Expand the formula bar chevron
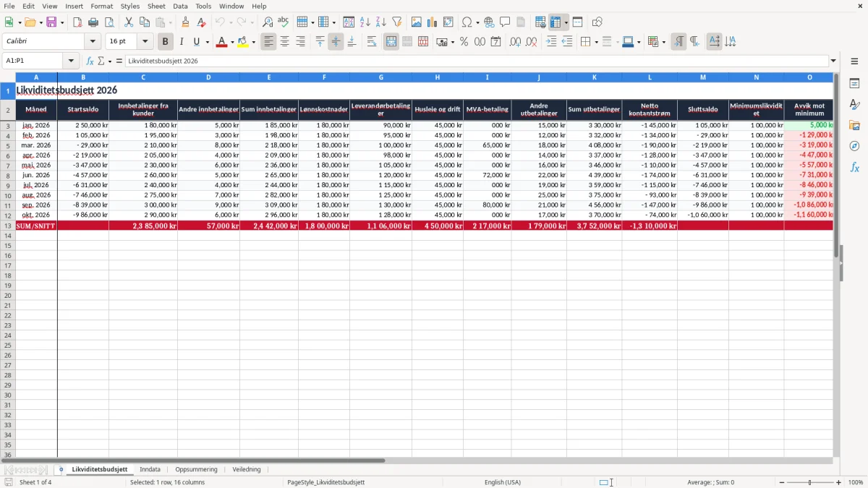The width and height of the screenshot is (868, 488). 833,61
